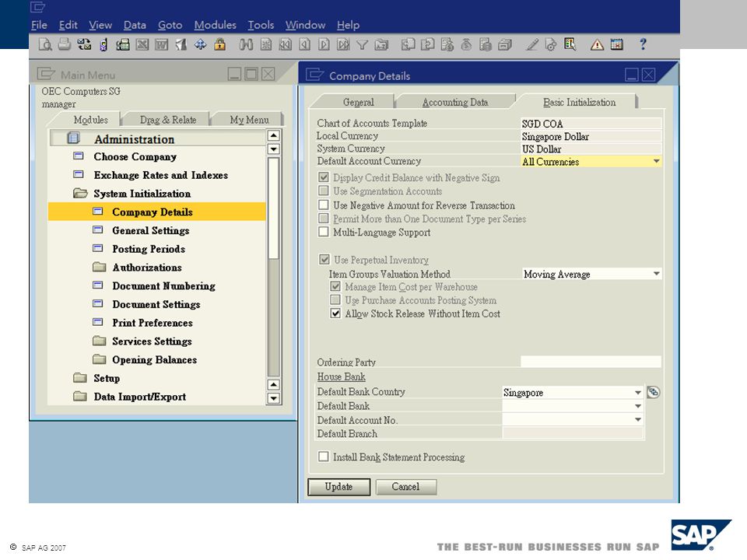Screen dimensions: 747x560
Task: Open the Default Account Currency dropdown
Action: (657, 162)
